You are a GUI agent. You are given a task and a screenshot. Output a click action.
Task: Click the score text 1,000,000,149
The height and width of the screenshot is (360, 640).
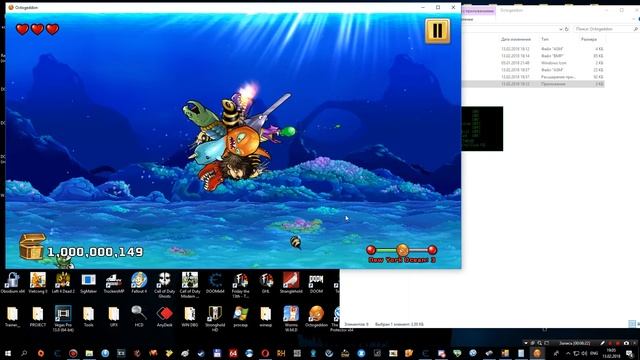point(96,252)
